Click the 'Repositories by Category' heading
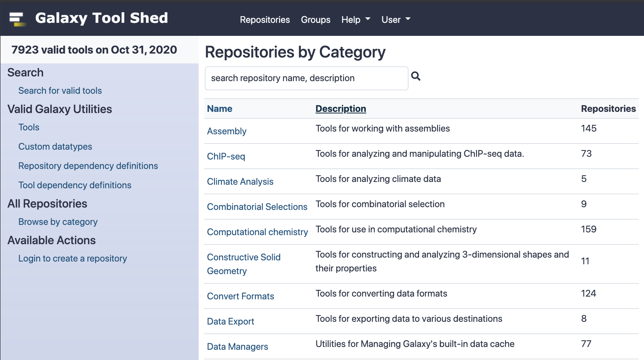 tap(295, 52)
